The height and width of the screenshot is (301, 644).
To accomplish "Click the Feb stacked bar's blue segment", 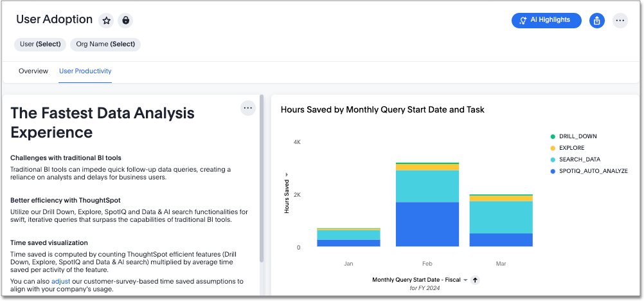I will [x=427, y=224].
